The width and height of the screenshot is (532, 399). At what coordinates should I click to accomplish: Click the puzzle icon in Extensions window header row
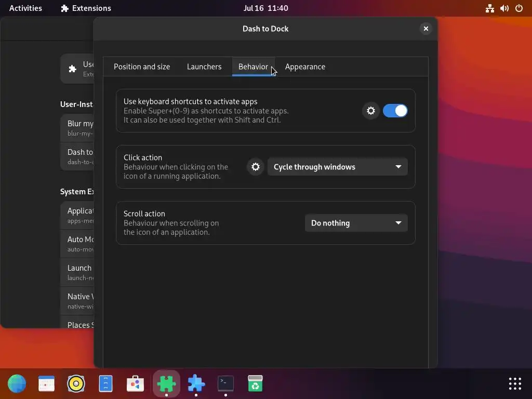72,69
